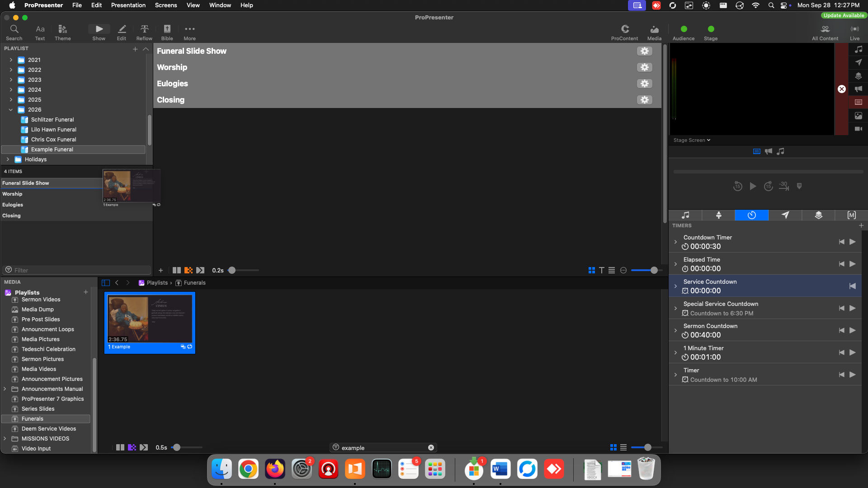Clear the preview with X button

point(841,89)
